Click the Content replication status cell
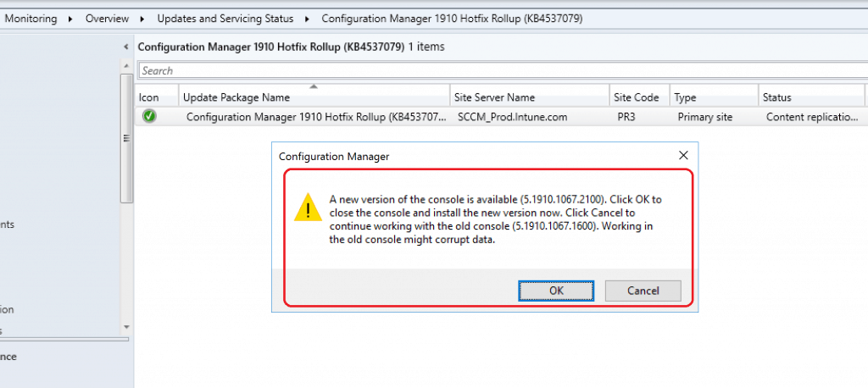Image resolution: width=868 pixels, height=388 pixels. pyautogui.click(x=812, y=117)
